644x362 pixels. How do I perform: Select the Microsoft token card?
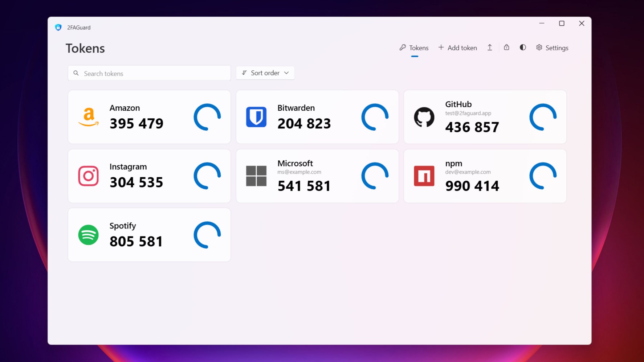(317, 176)
